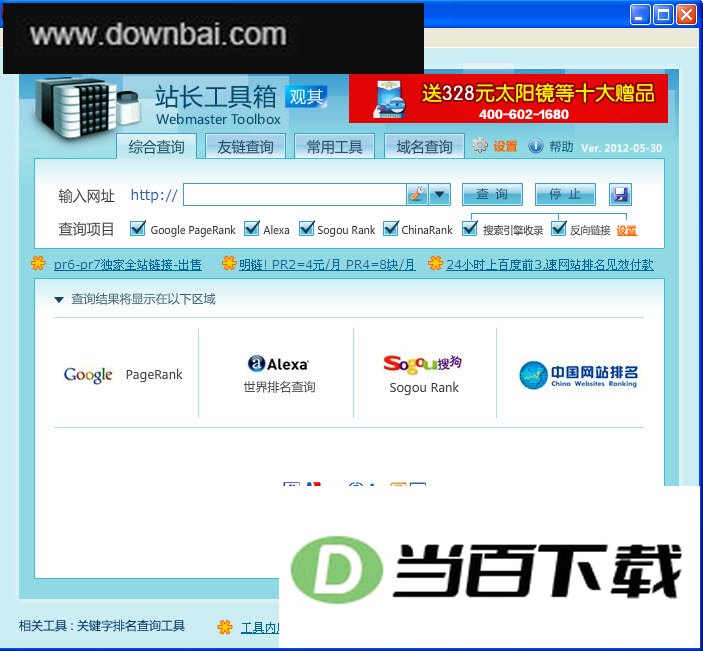Click the blue info 帮助 help icon

point(535,146)
